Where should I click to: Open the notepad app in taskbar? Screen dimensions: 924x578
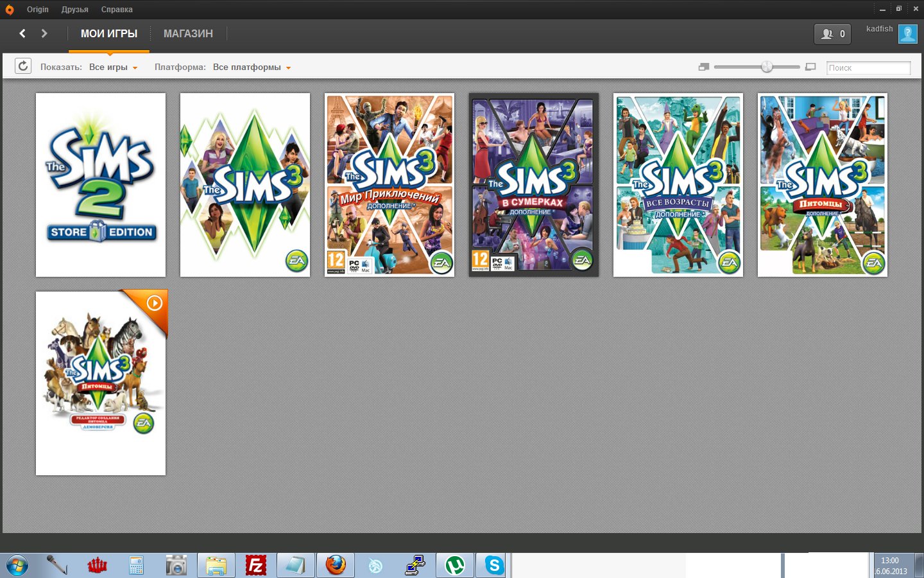click(x=296, y=566)
